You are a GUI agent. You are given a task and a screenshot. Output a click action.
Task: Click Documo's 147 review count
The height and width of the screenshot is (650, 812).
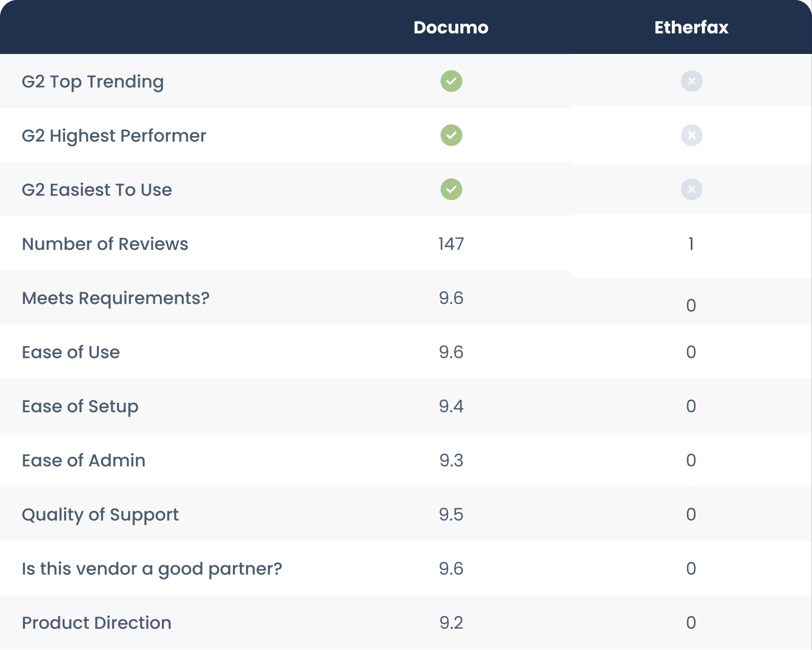coord(451,244)
